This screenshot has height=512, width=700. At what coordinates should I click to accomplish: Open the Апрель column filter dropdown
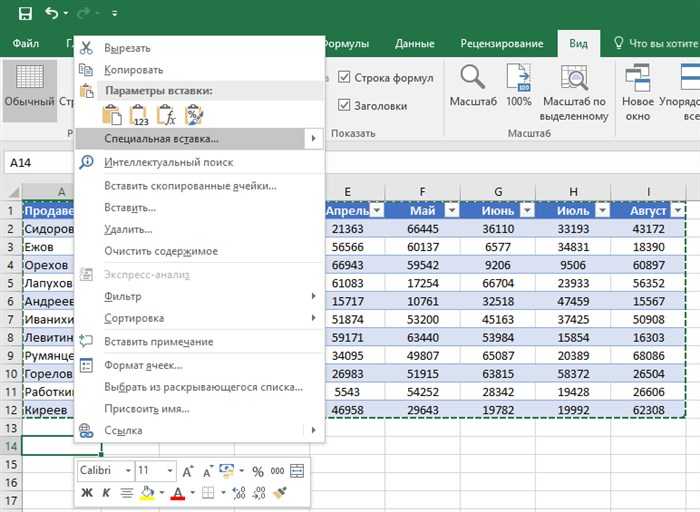(x=377, y=210)
